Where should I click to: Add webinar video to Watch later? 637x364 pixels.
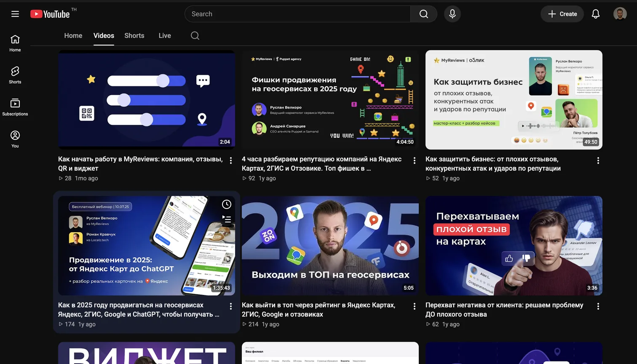pos(227,204)
